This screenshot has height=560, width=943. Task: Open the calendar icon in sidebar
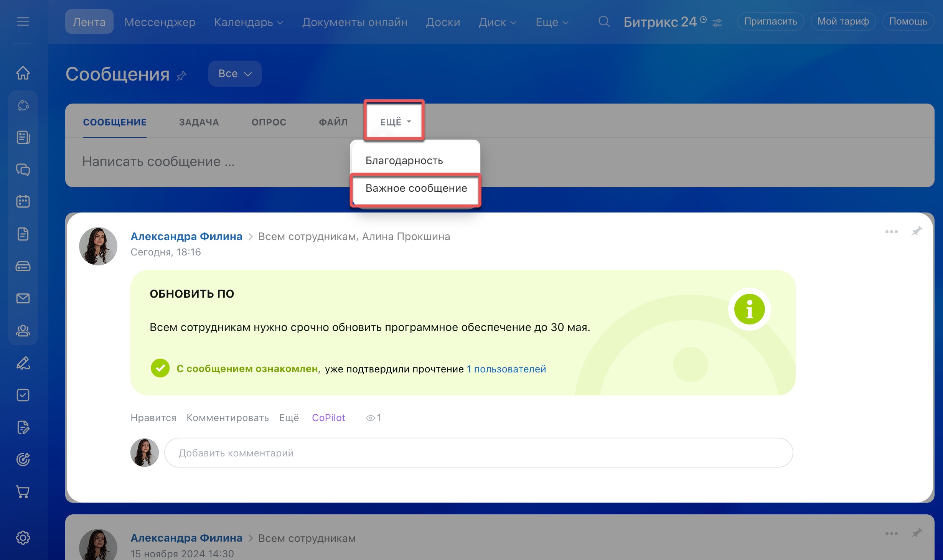tap(23, 201)
